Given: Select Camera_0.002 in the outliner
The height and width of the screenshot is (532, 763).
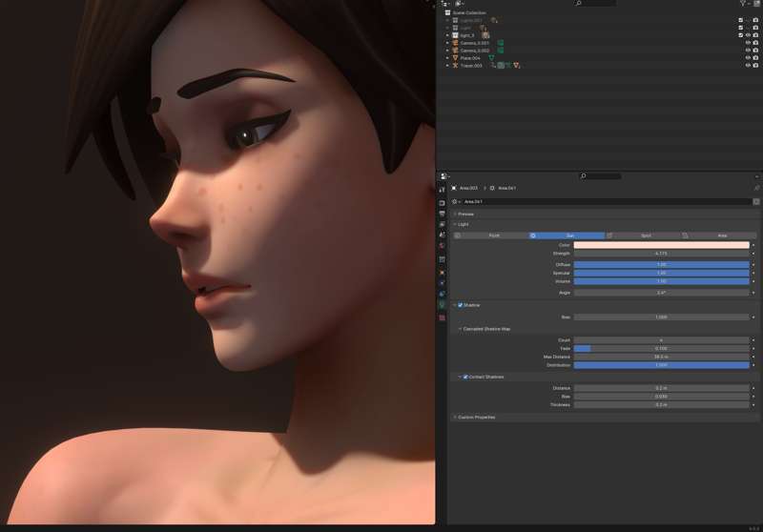Looking at the screenshot, I should pos(474,51).
